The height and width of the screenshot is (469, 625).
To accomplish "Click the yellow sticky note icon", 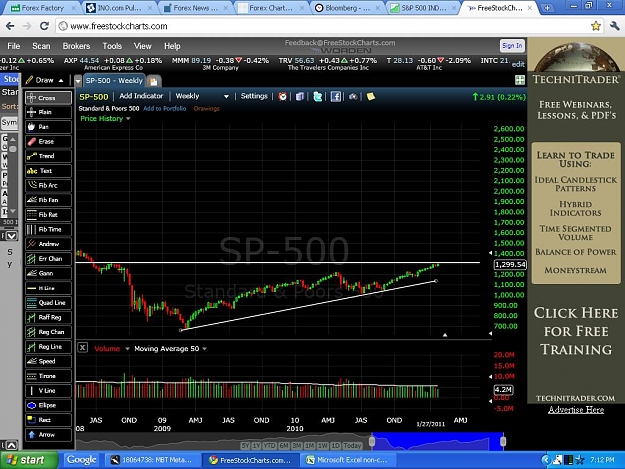I will pos(371,96).
